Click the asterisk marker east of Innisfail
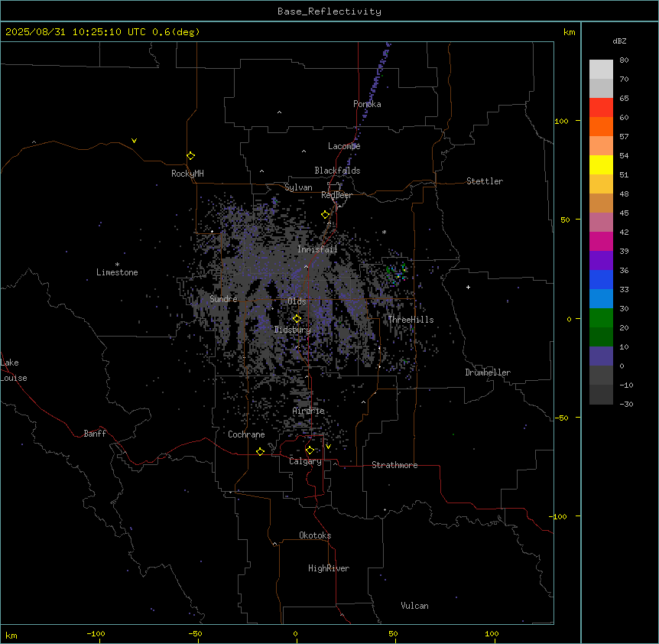 (384, 232)
